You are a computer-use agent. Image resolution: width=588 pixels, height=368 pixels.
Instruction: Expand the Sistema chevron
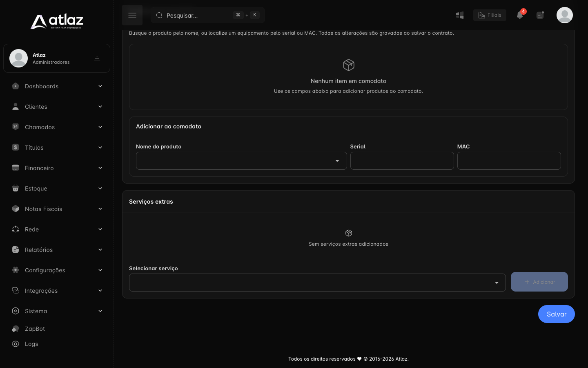tap(100, 311)
